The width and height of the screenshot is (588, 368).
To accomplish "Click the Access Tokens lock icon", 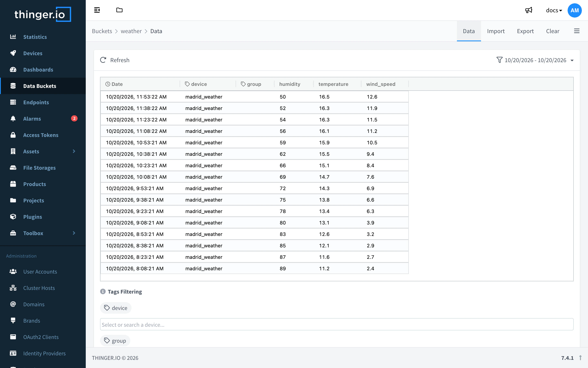I will pos(13,135).
